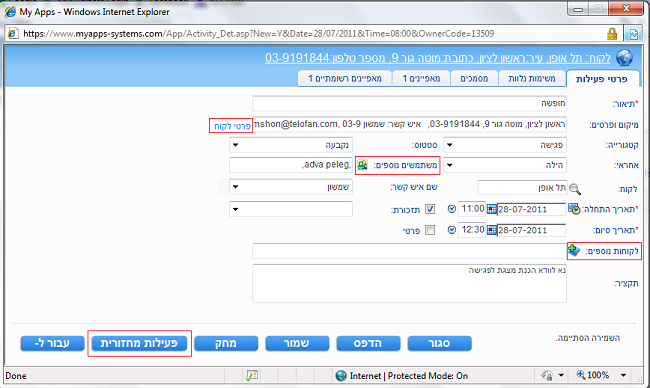Switch to the מסמכים tab
This screenshot has width=650, height=388.
click(x=474, y=78)
